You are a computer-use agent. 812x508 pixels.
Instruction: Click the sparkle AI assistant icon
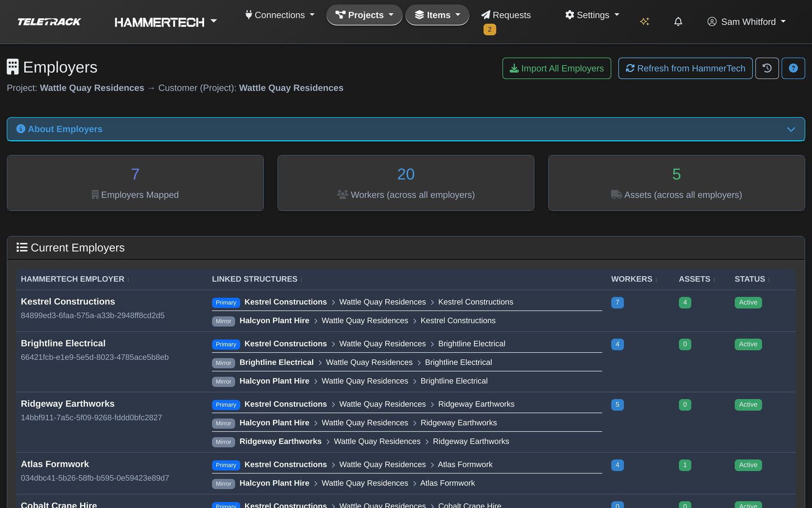point(645,21)
